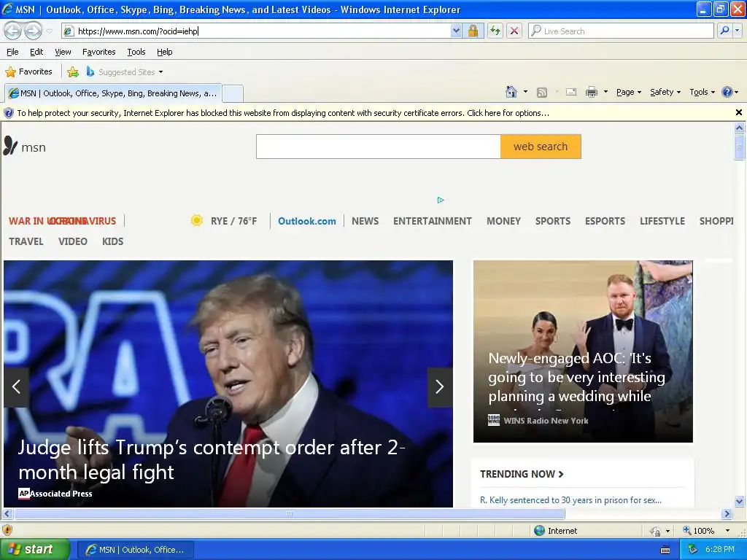Click the Stop loading red X icon
The image size is (747, 560).
pyautogui.click(x=514, y=31)
